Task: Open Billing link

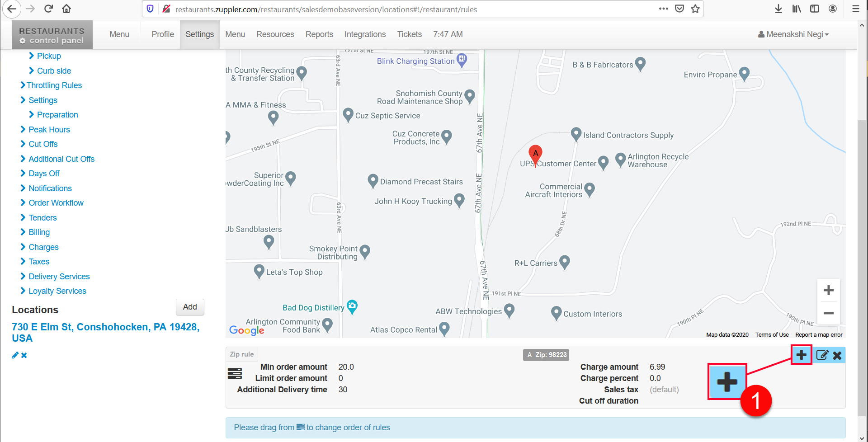Action: click(39, 232)
